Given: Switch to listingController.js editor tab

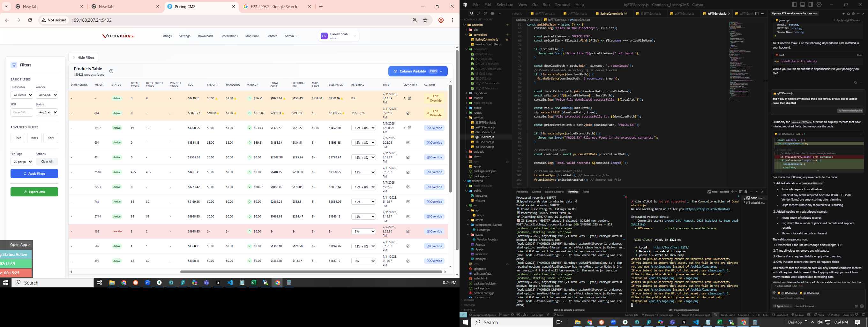Looking at the screenshot, I should (x=611, y=14).
